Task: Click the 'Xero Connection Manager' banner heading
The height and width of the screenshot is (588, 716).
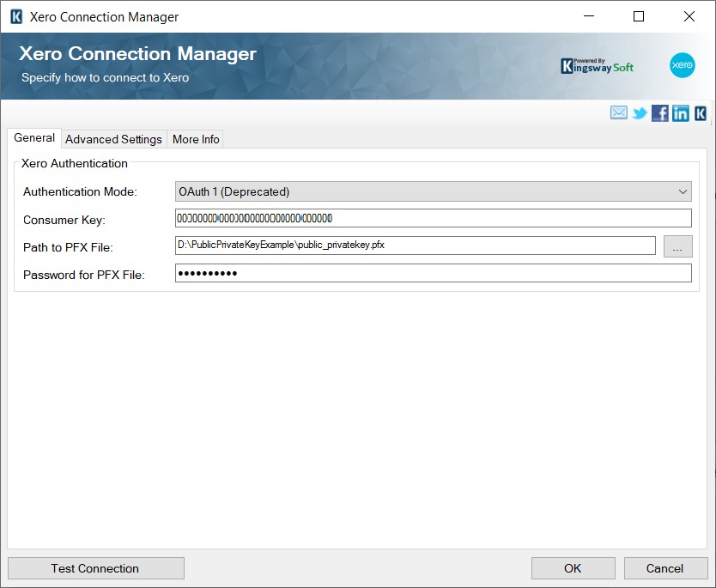Action: (137, 53)
